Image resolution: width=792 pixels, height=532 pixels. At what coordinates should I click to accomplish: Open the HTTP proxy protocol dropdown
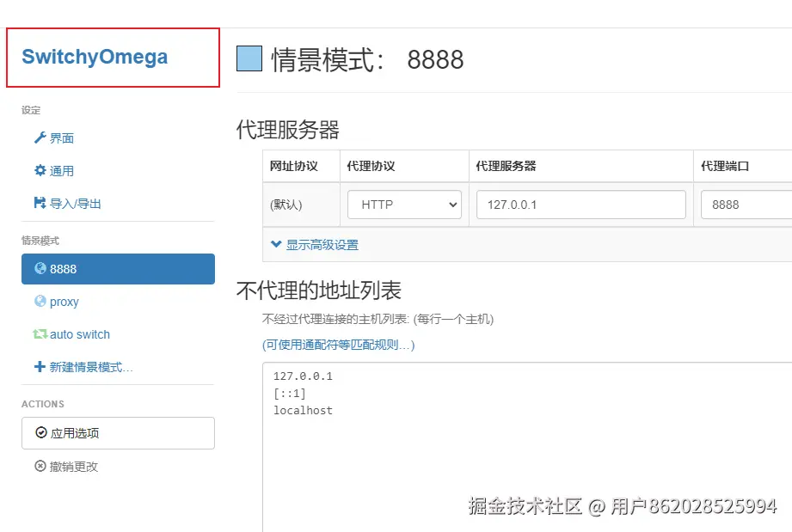(x=404, y=205)
